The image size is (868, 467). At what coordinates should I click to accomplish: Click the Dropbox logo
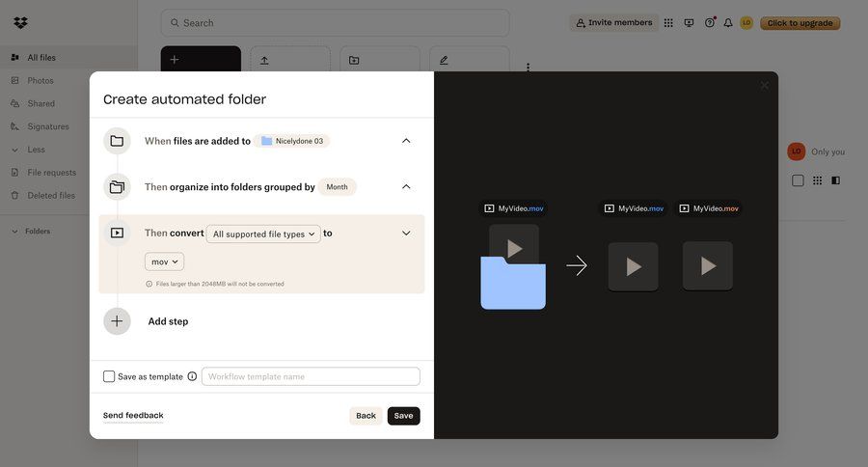tap(20, 23)
